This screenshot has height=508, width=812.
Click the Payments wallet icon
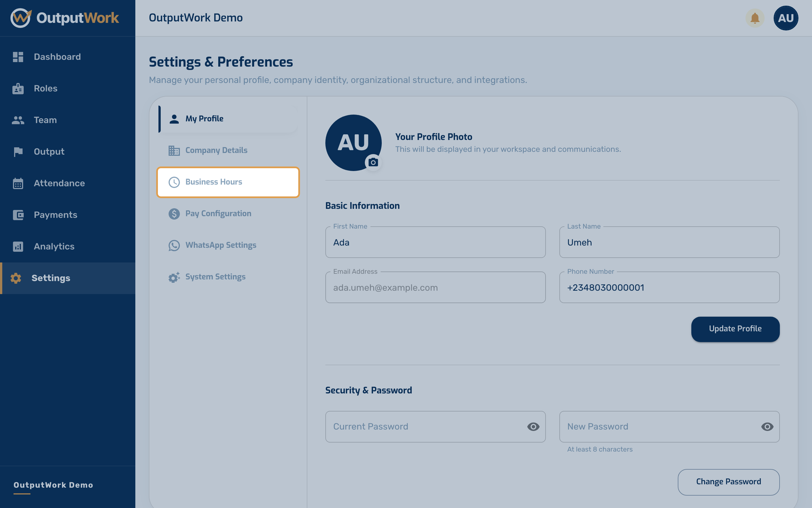18,215
